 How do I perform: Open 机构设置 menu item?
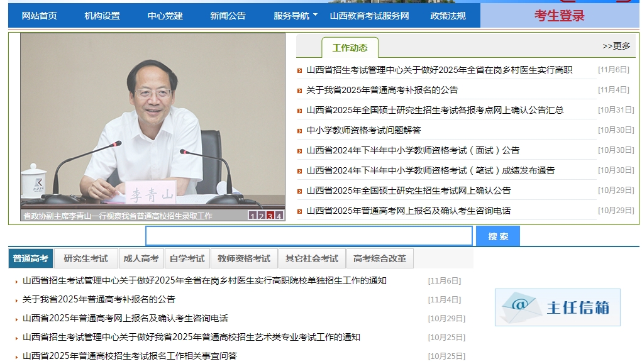coord(102,16)
